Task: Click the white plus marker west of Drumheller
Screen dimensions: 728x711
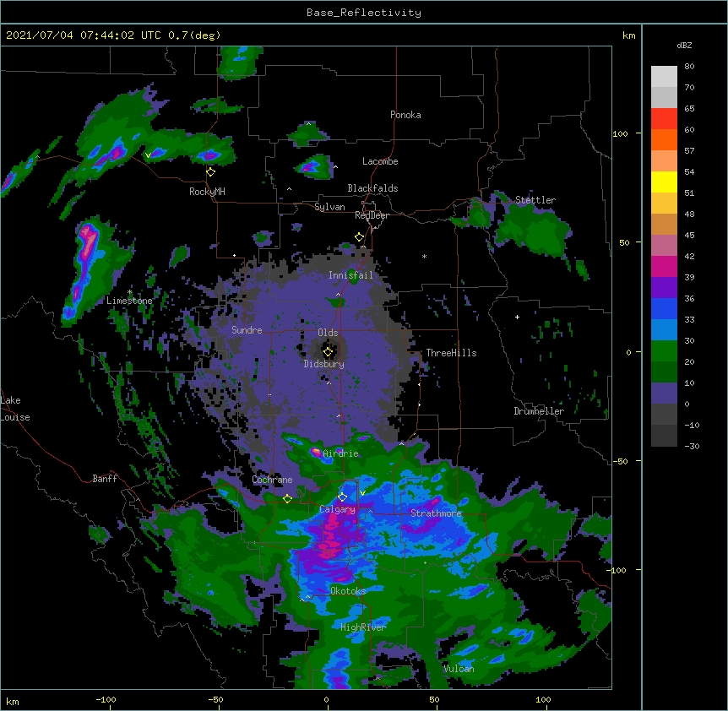Action: click(517, 317)
